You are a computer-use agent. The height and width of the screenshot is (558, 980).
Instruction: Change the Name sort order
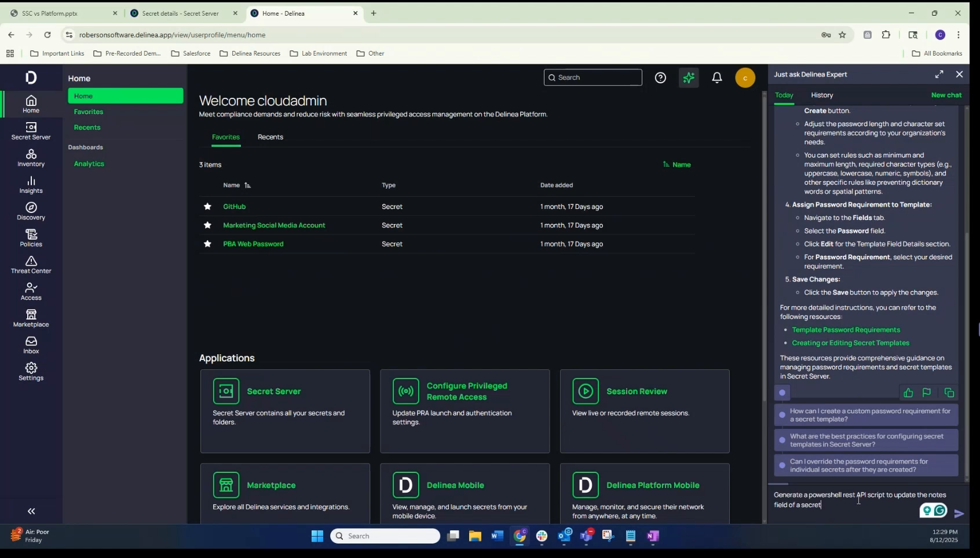pos(677,164)
